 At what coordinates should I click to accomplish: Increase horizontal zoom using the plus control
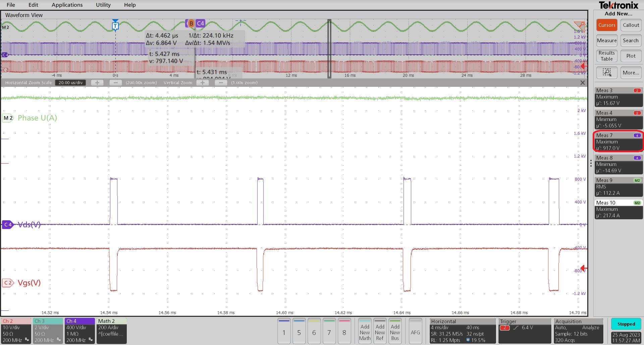pos(97,82)
